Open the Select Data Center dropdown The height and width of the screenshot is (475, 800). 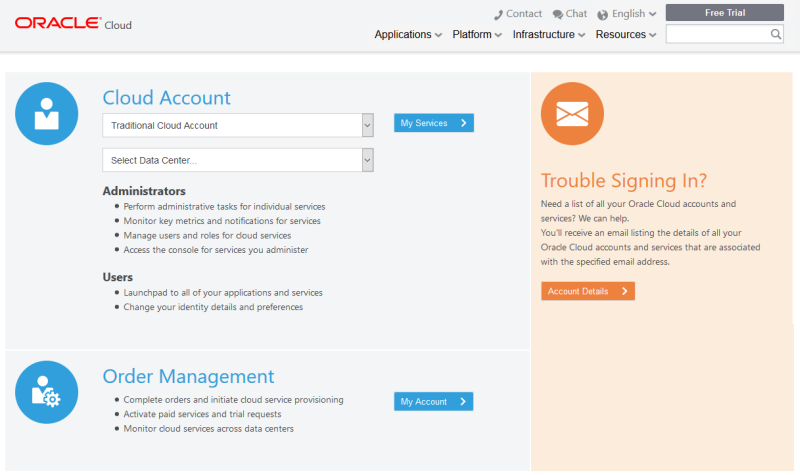click(x=238, y=160)
